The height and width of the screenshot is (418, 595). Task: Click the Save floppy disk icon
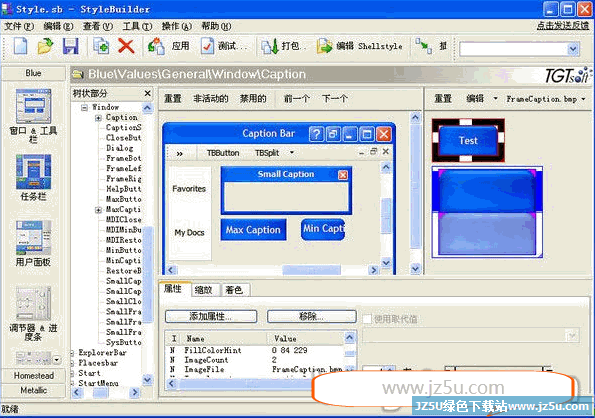[71, 46]
